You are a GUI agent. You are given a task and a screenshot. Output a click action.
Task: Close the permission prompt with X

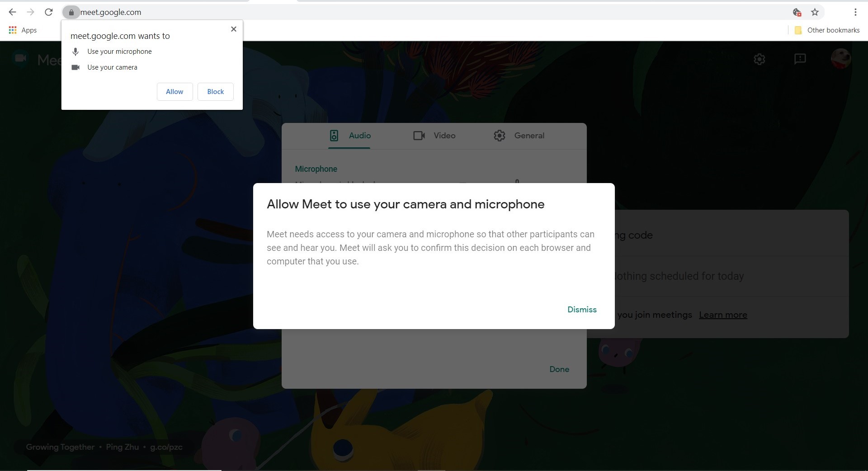tap(234, 29)
